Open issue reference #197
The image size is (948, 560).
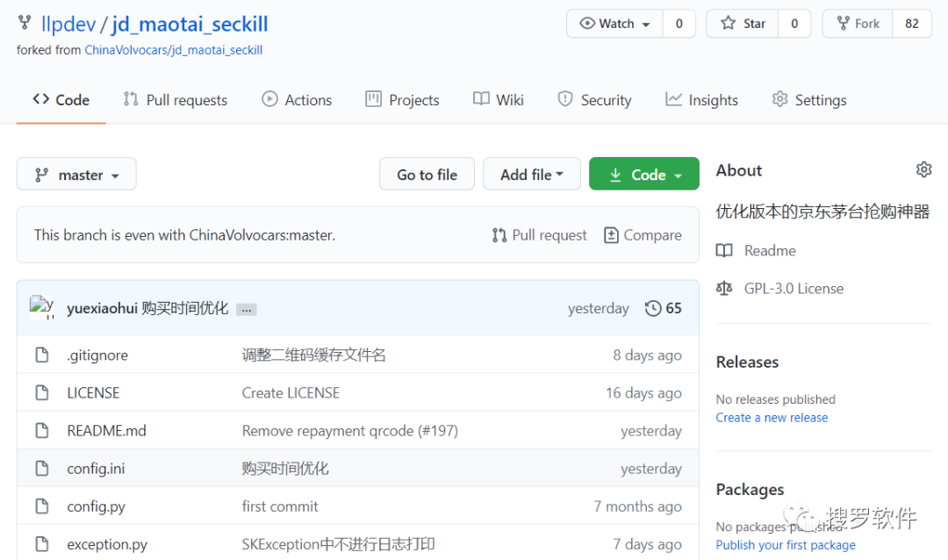[x=440, y=431]
